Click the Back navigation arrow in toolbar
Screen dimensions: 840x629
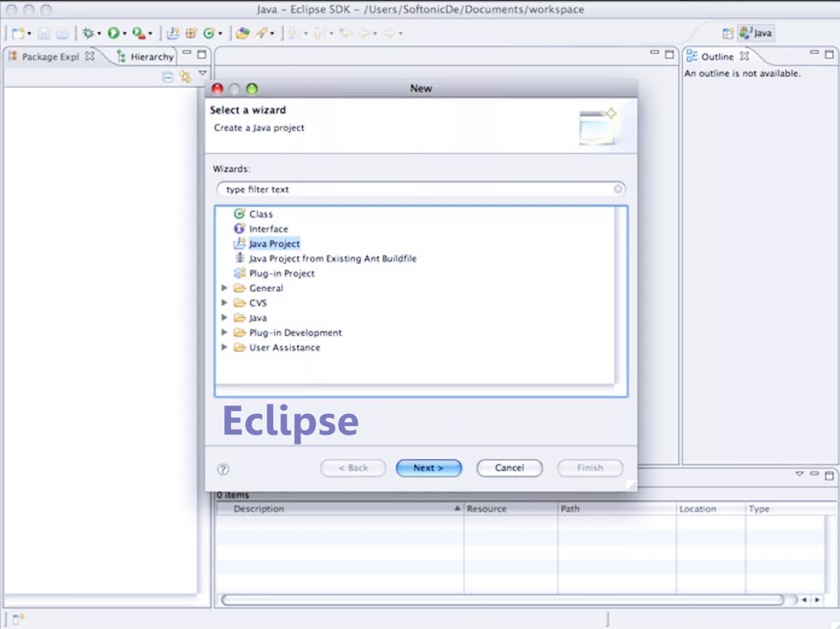364,33
